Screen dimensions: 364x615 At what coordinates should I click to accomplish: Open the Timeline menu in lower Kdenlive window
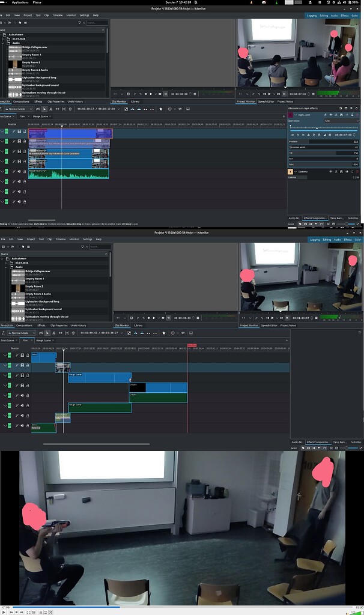58,239
